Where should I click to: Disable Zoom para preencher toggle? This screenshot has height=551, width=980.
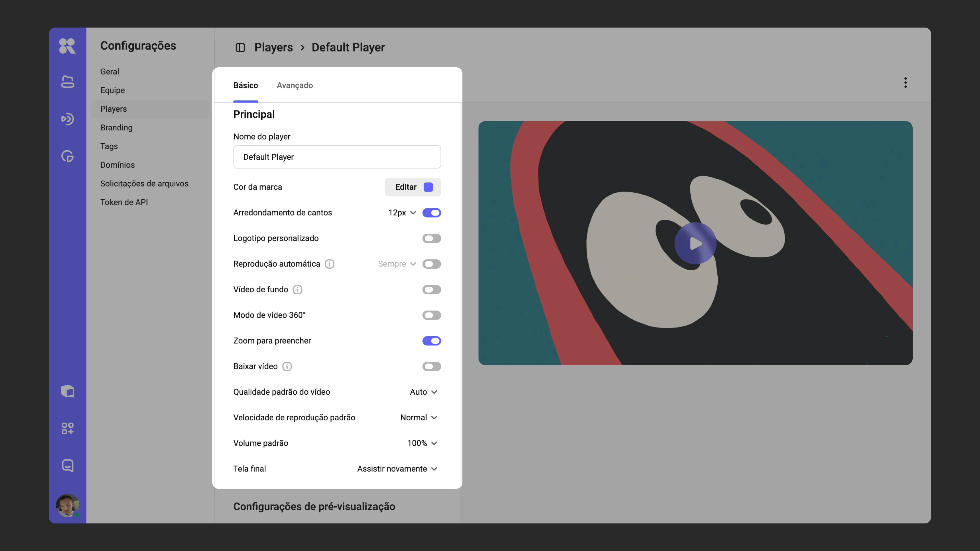431,341
